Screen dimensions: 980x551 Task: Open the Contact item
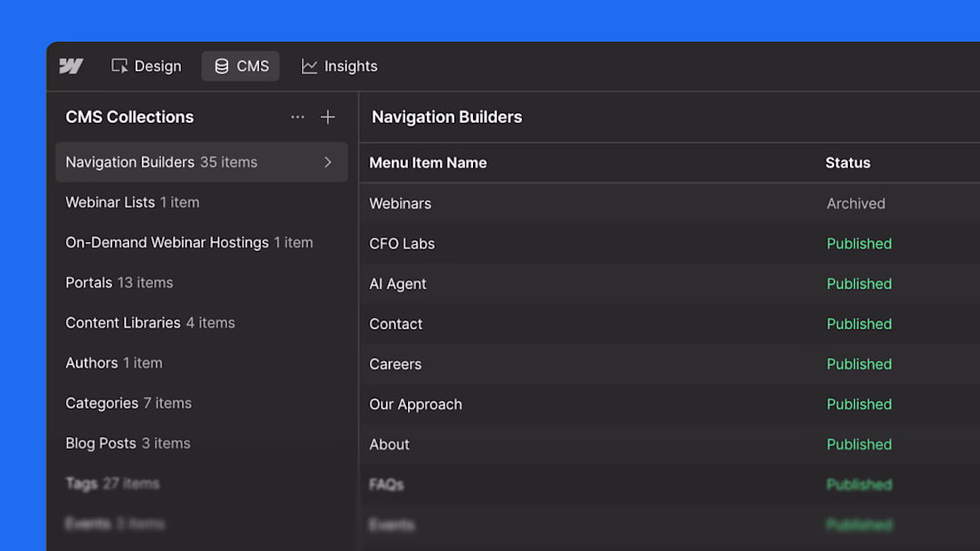[x=669, y=324]
